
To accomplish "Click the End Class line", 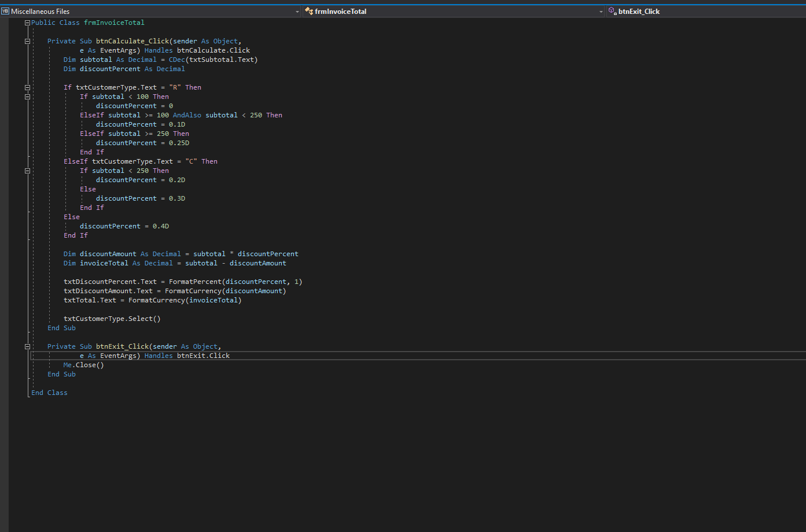I will pos(49,393).
